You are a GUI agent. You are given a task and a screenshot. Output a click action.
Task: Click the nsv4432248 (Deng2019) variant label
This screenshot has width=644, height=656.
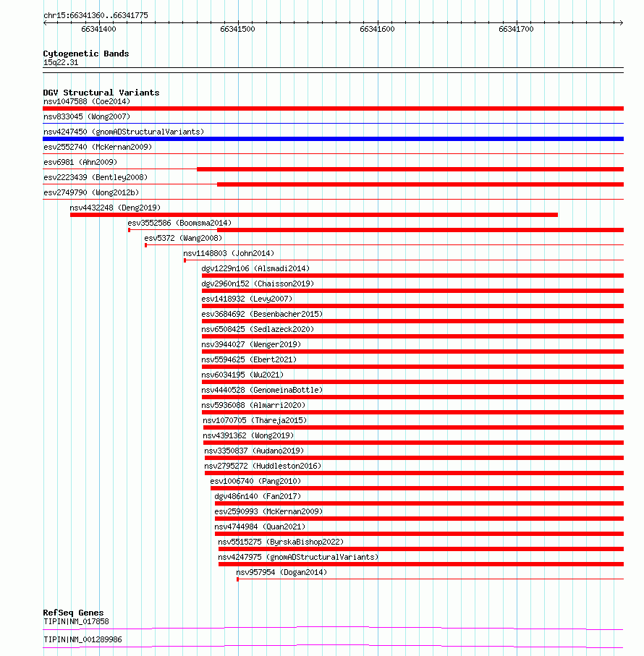coord(115,208)
